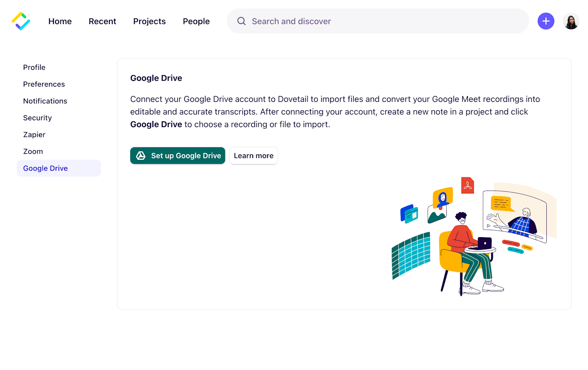
Task: Click the Learn more button
Action: pos(254,156)
